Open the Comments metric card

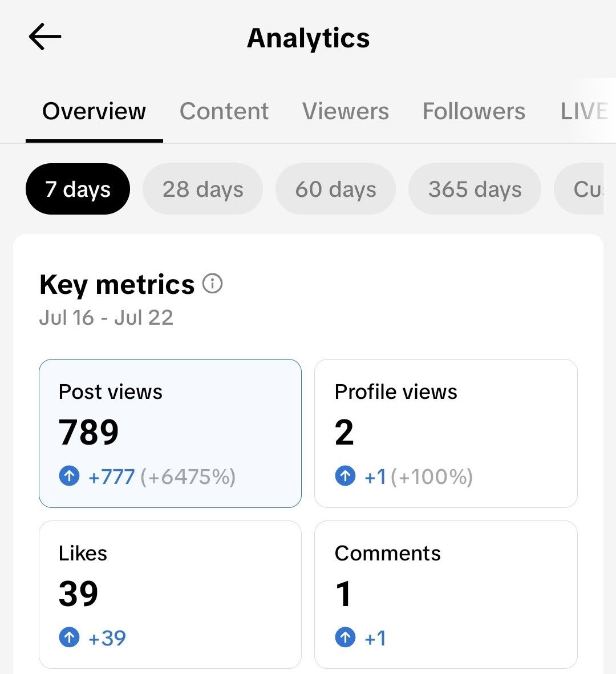[x=445, y=594]
